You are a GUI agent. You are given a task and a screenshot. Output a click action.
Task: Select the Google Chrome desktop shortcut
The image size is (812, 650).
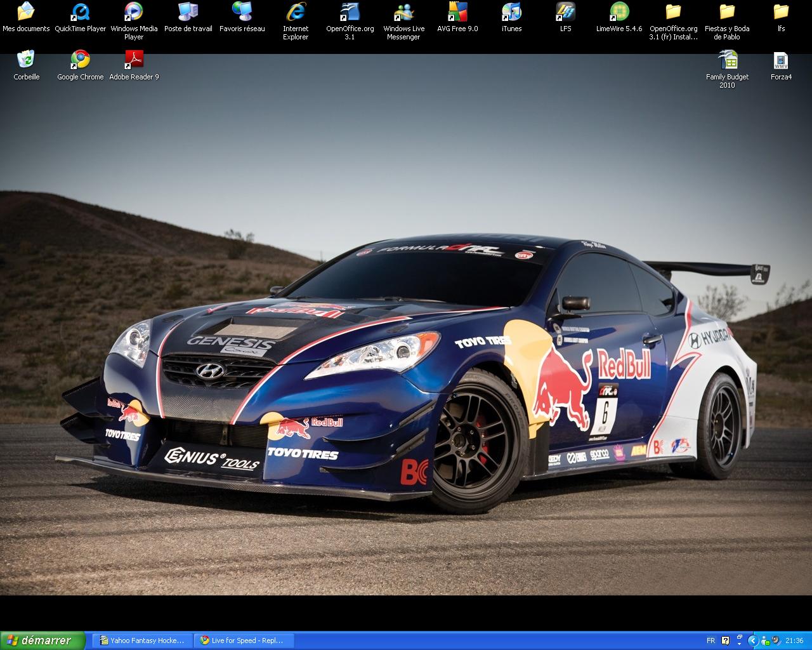pos(81,60)
